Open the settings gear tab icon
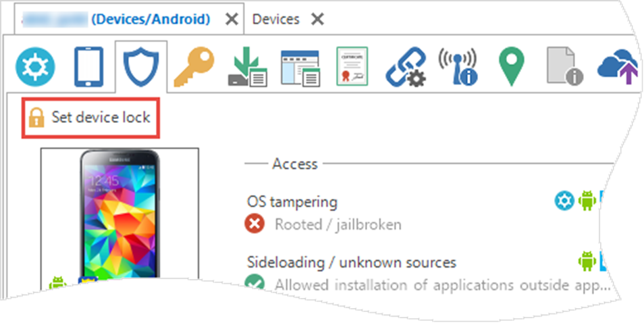This screenshot has width=644, height=323. pyautogui.click(x=36, y=66)
